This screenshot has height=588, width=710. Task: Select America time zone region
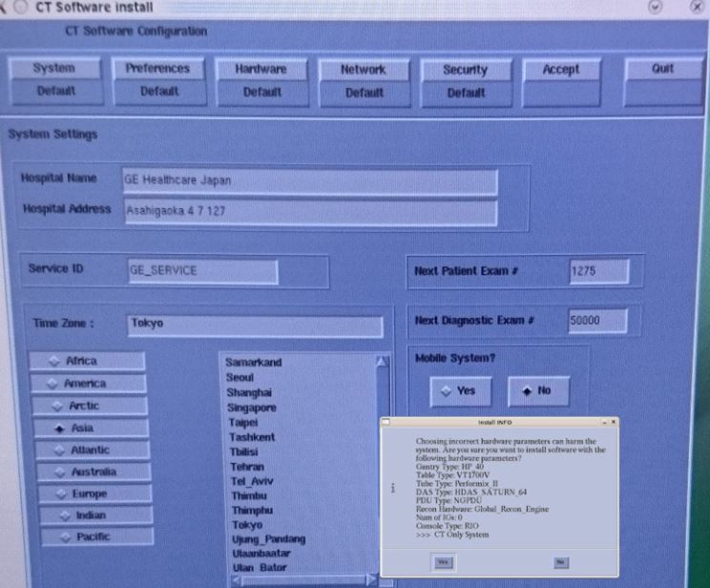pos(87,383)
